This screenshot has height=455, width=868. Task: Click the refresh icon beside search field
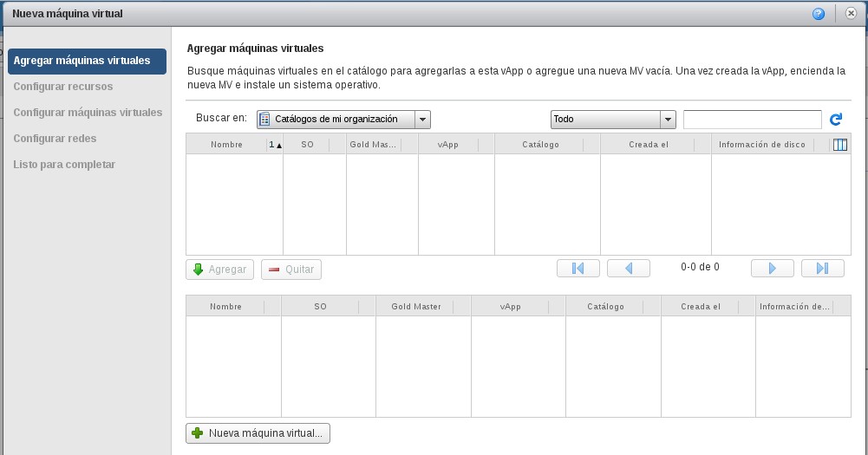point(836,120)
